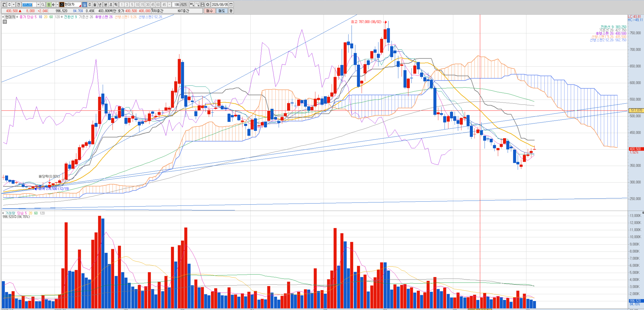Select the 1 interval button
The width and height of the screenshot is (644, 310).
click(x=122, y=5)
